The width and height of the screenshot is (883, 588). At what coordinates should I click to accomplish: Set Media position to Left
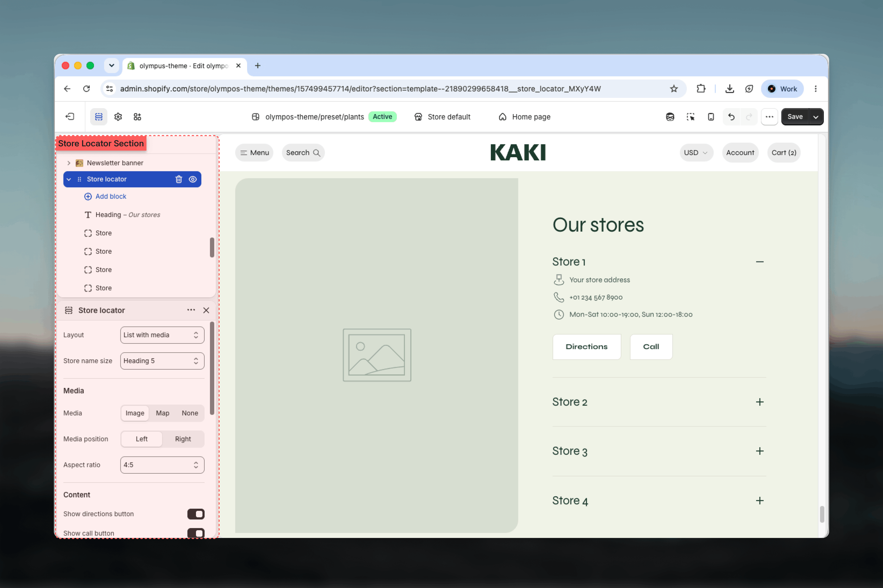click(142, 439)
